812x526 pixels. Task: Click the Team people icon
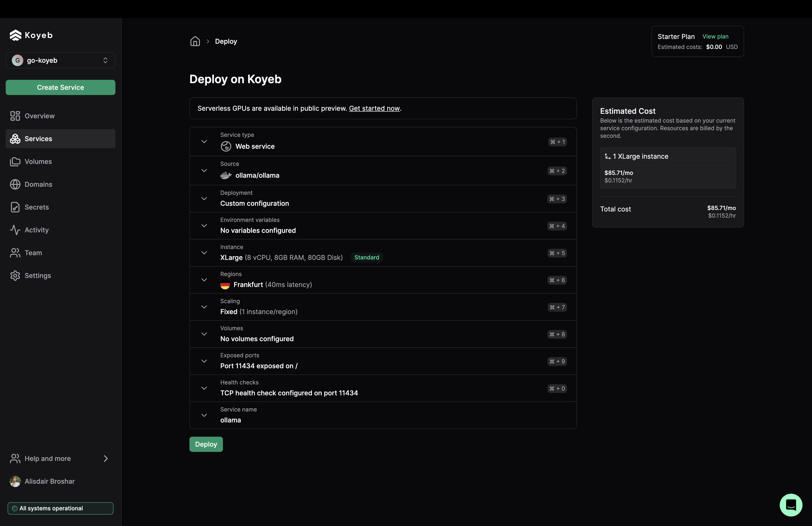(x=15, y=253)
